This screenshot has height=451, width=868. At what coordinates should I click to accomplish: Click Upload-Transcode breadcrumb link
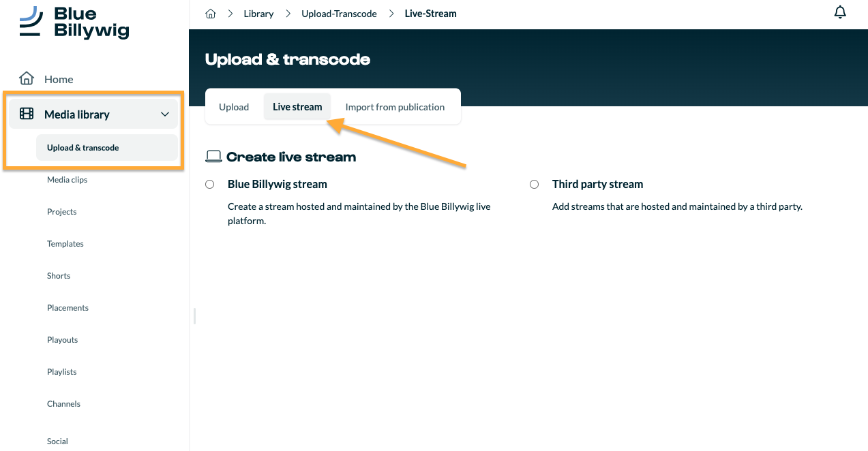click(x=339, y=14)
